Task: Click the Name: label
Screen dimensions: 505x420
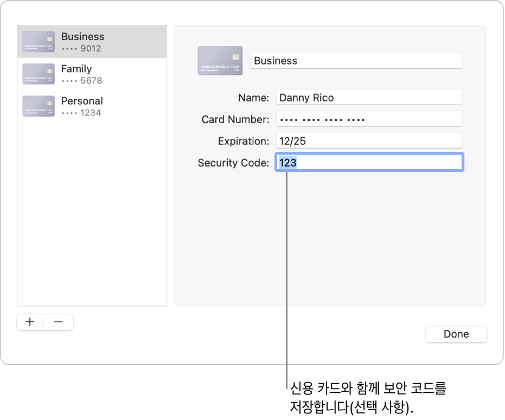Action: (253, 98)
